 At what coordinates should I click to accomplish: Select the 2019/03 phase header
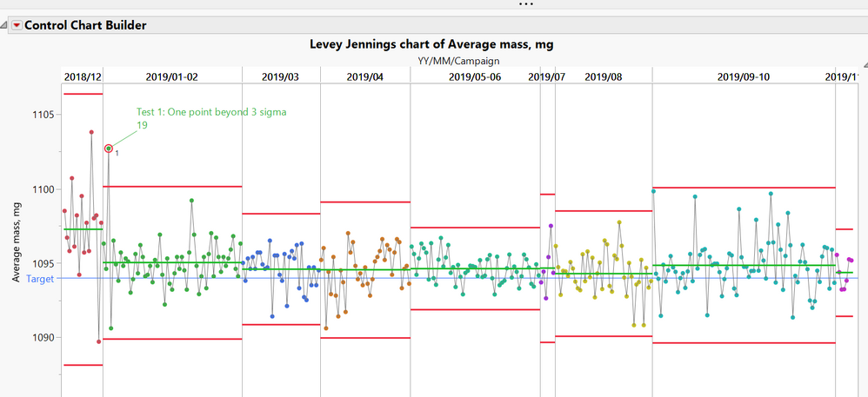[x=280, y=76]
